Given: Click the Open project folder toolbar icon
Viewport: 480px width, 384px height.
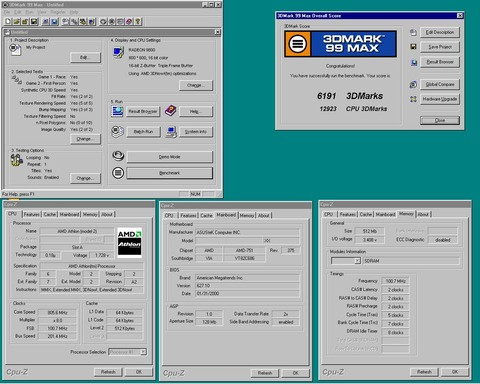Looking at the screenshot, I should 17,21.
